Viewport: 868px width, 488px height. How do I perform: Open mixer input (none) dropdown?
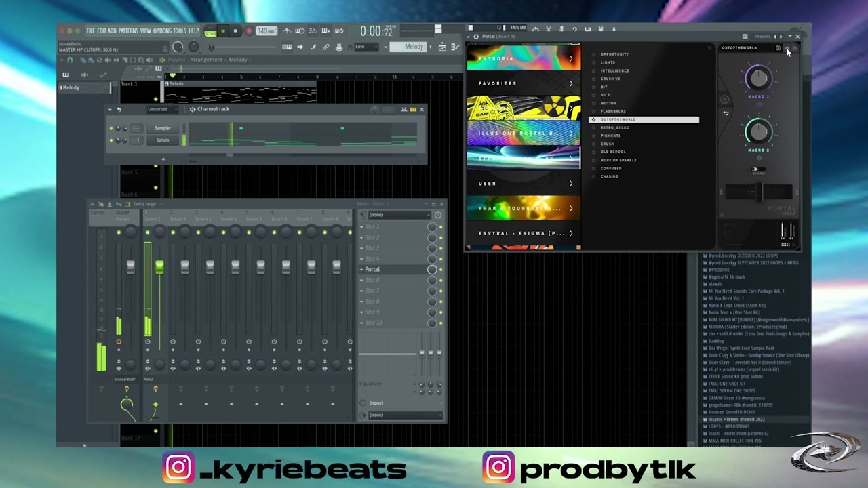(399, 215)
